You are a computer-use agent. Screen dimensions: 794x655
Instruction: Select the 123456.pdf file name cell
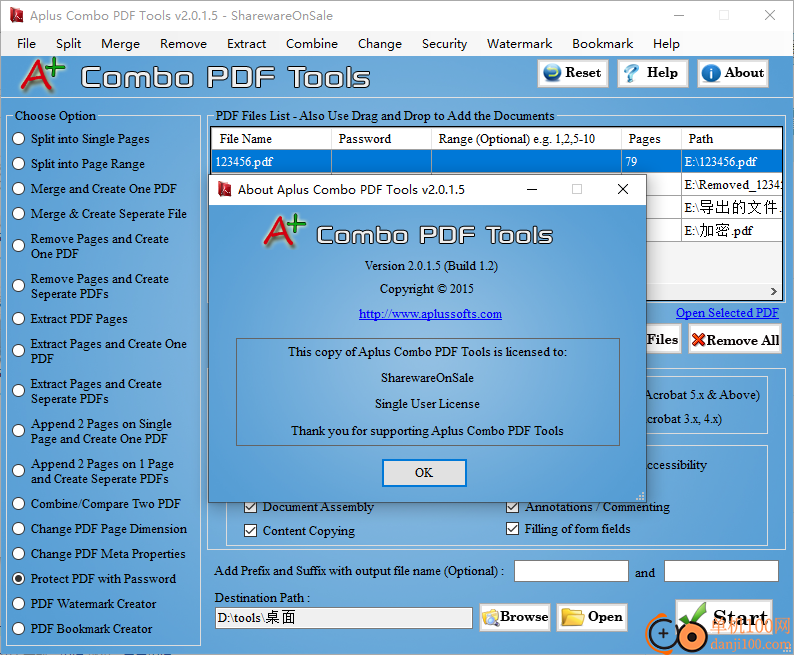tap(271, 162)
